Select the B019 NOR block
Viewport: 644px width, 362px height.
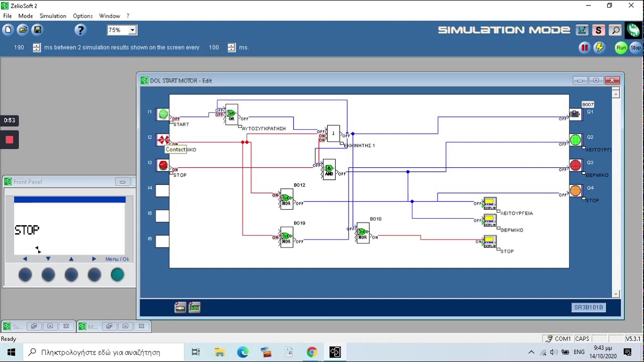coord(286,237)
